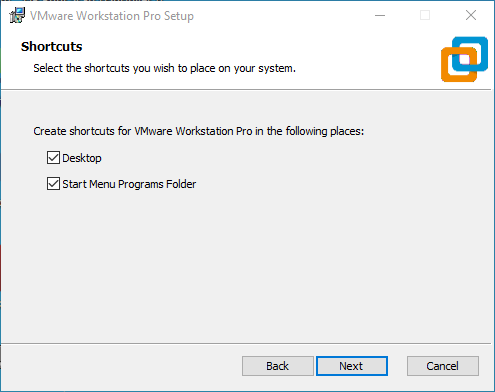Cancel the VMware Workstation Pro installation

443,366
